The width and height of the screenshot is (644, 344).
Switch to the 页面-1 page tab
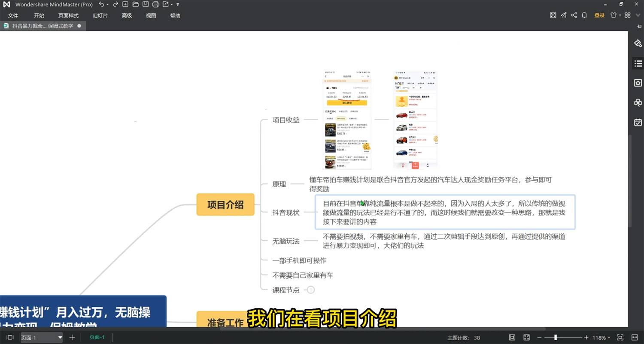tap(97, 337)
